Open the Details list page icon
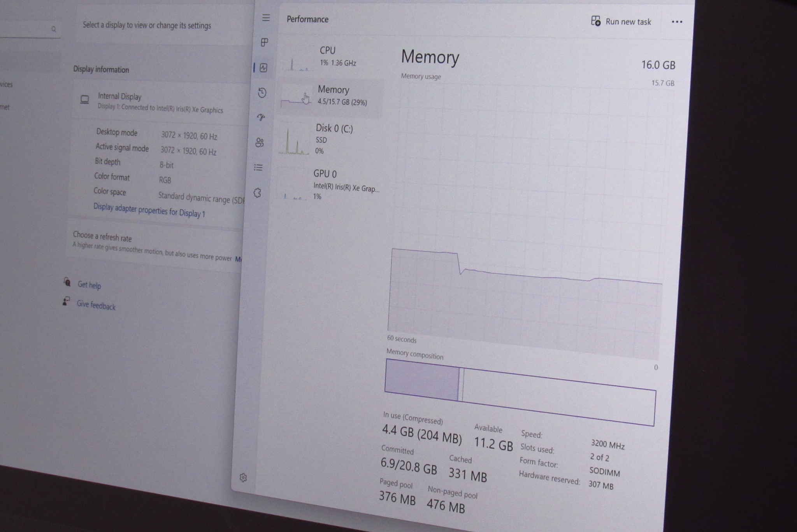797x532 pixels. [x=258, y=168]
